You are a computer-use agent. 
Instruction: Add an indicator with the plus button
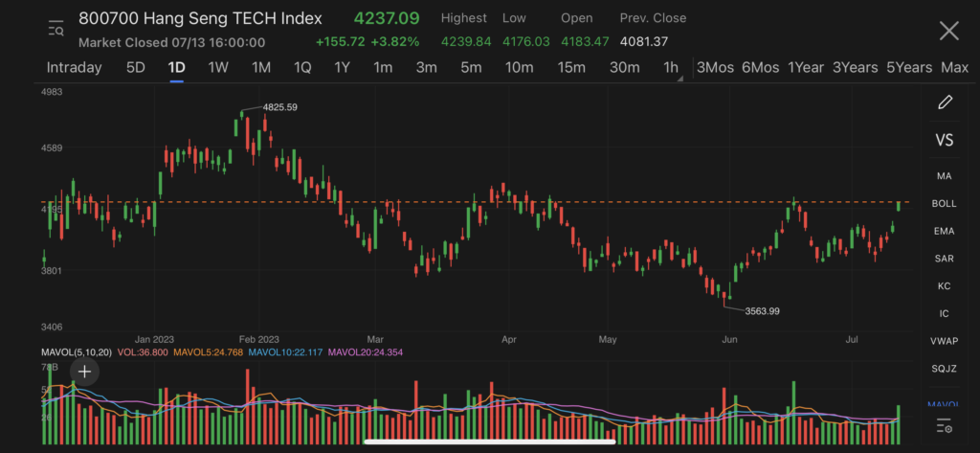coord(84,372)
